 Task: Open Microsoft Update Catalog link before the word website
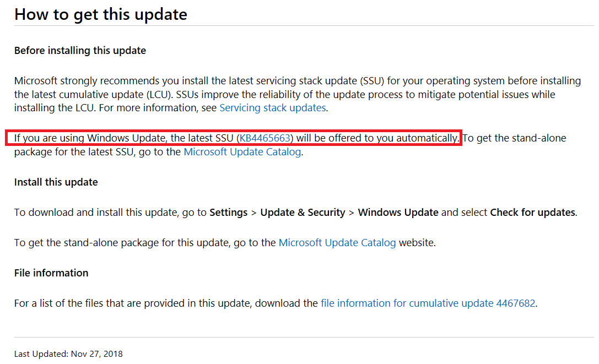pos(337,242)
